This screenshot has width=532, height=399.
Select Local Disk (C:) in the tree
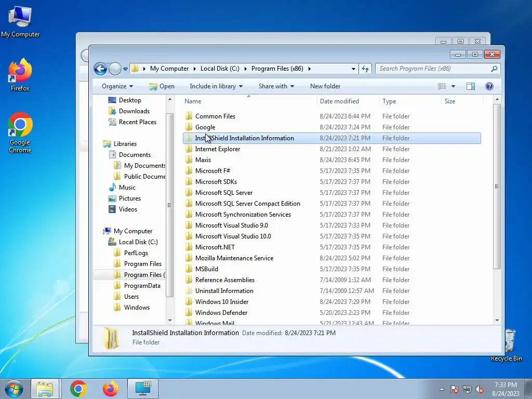138,242
